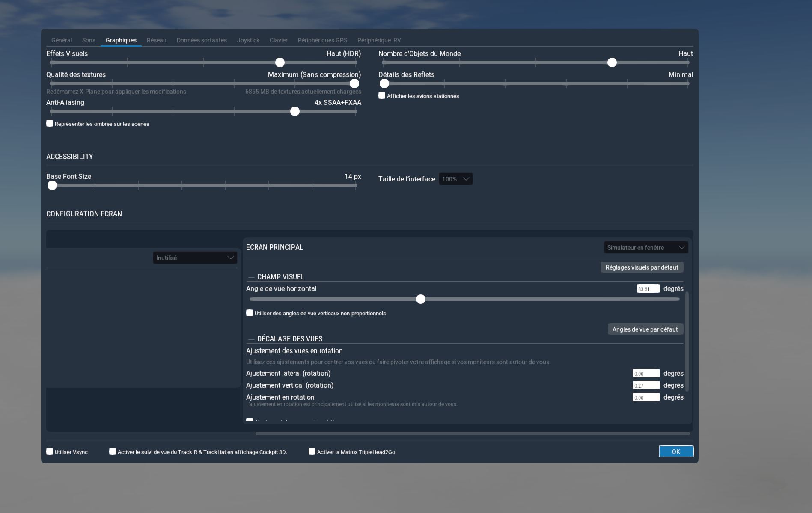Click the Anti-Aliasing slider handle
The height and width of the screenshot is (513, 812).
[295, 111]
